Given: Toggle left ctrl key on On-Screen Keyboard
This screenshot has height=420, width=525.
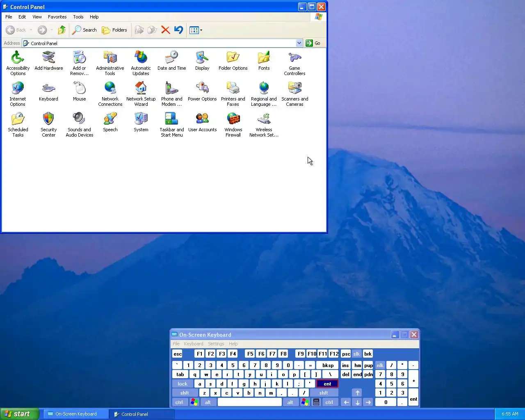Looking at the screenshot, I should click(179, 402).
